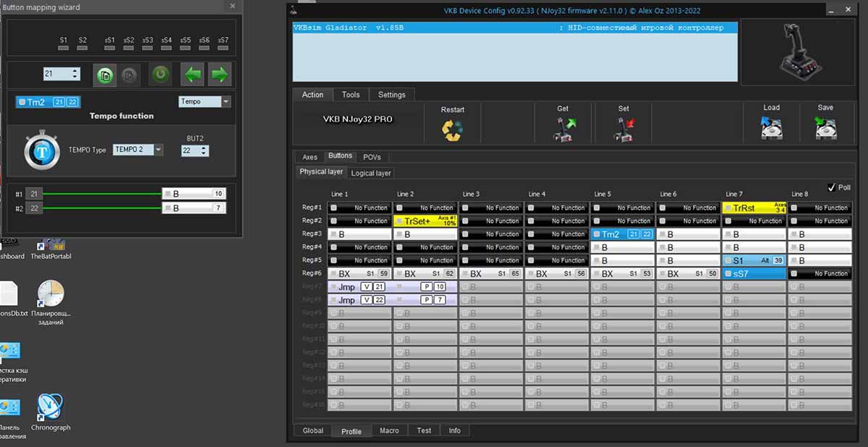The image size is (868, 447).
Task: Click the #1 source box showing 21
Action: 34,194
